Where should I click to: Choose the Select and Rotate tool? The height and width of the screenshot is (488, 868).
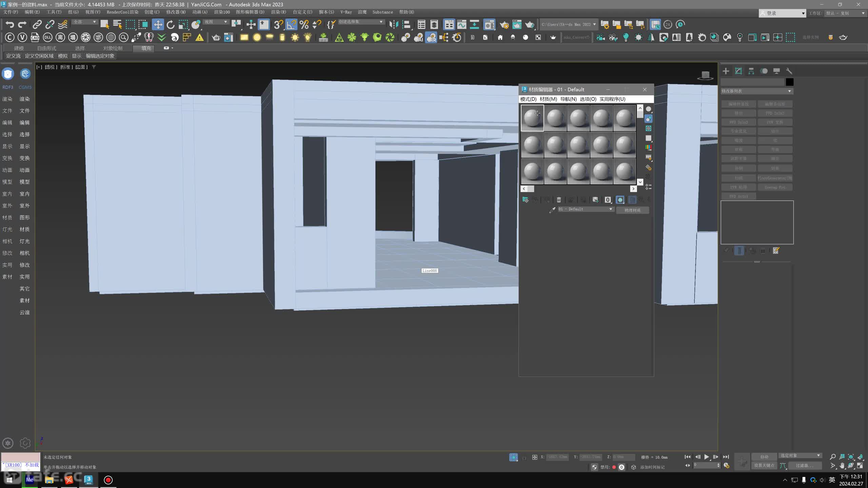click(171, 24)
